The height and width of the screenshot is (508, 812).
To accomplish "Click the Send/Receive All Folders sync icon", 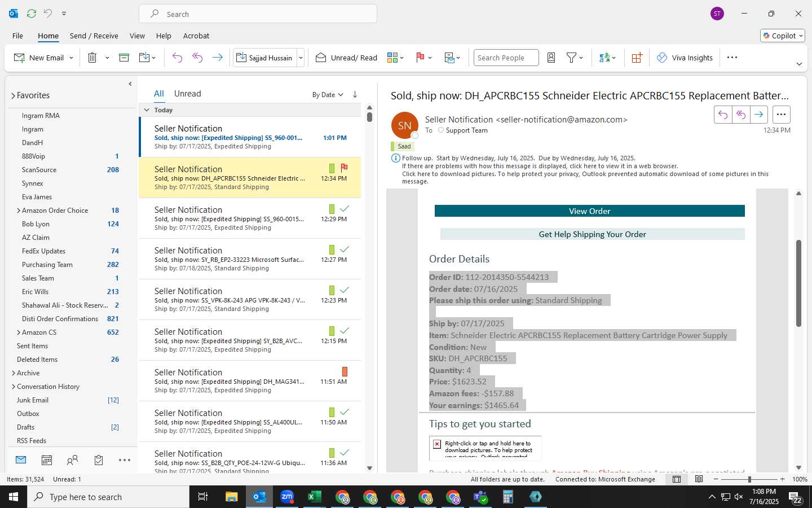I will 32,13.
